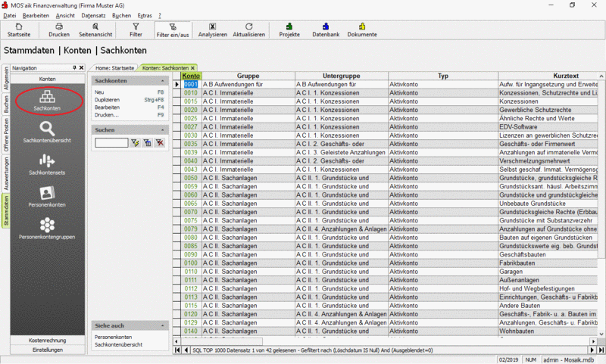Go to previous record in navigator

tap(186, 350)
